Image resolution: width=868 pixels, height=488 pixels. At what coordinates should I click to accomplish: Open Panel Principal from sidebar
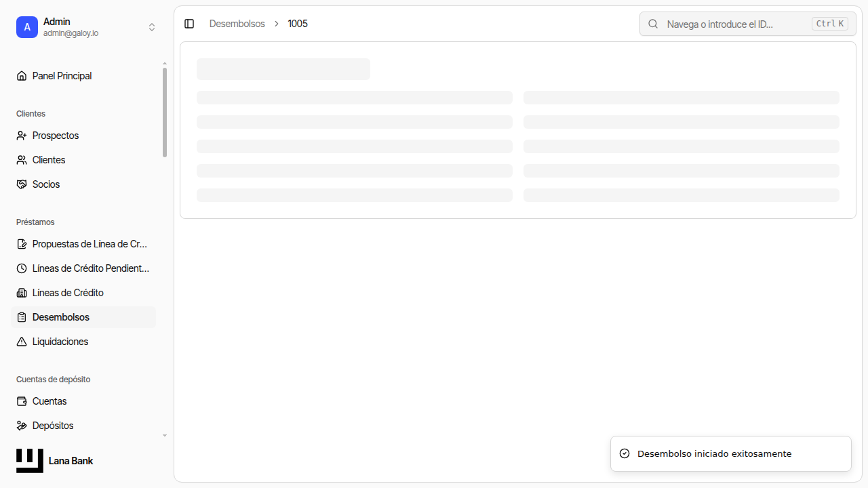[x=83, y=76]
